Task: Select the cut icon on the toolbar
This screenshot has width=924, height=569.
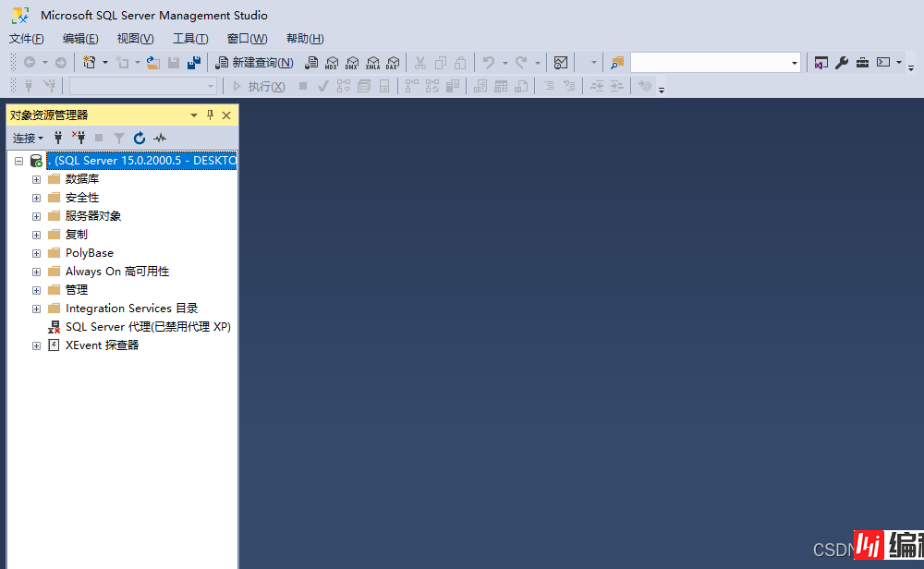Action: coord(420,63)
